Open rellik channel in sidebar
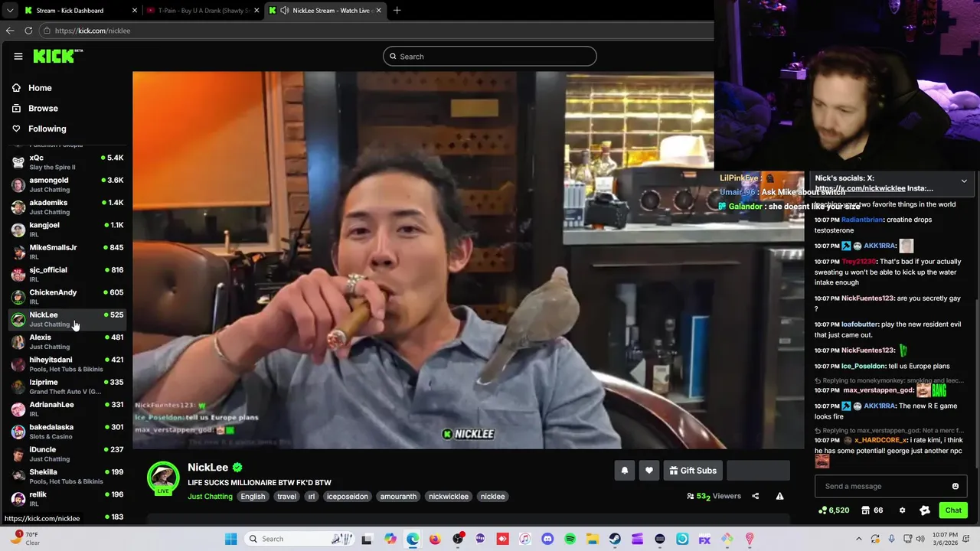This screenshot has width=980, height=551. 67,498
